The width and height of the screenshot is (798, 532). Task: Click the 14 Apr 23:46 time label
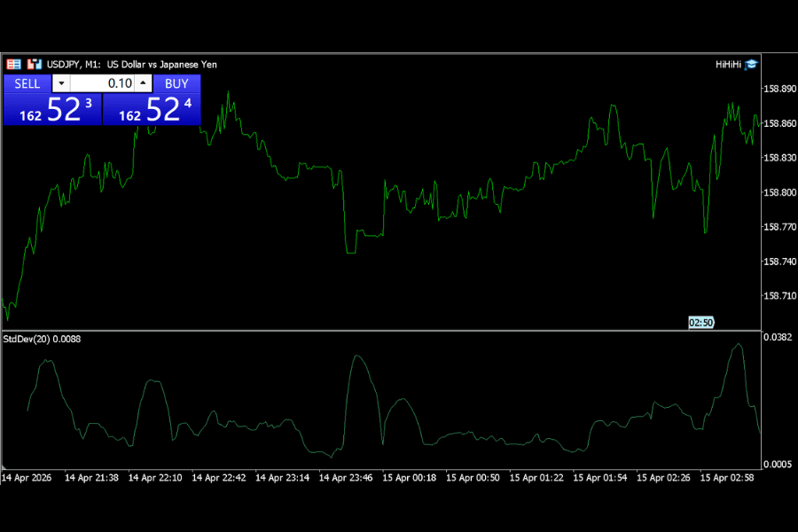tap(346, 478)
